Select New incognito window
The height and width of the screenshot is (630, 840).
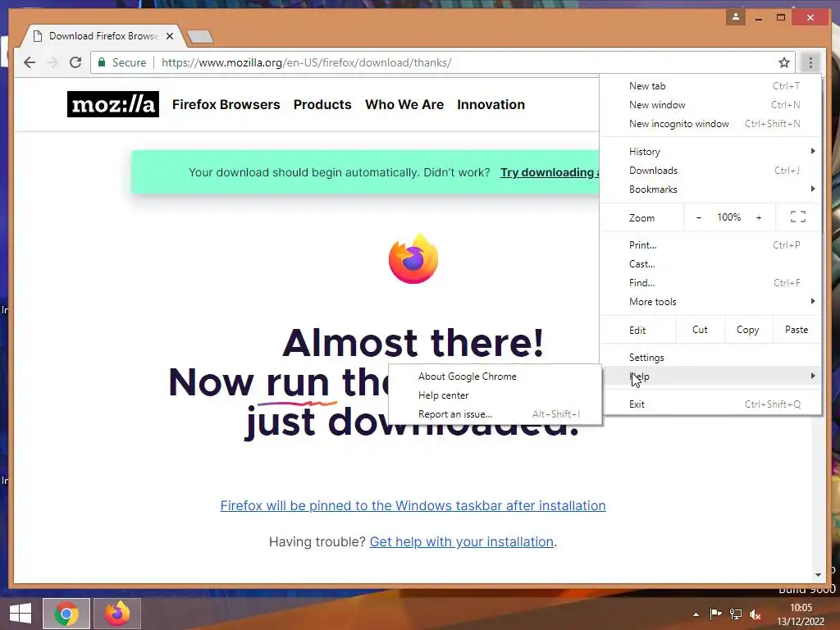[x=710, y=124]
